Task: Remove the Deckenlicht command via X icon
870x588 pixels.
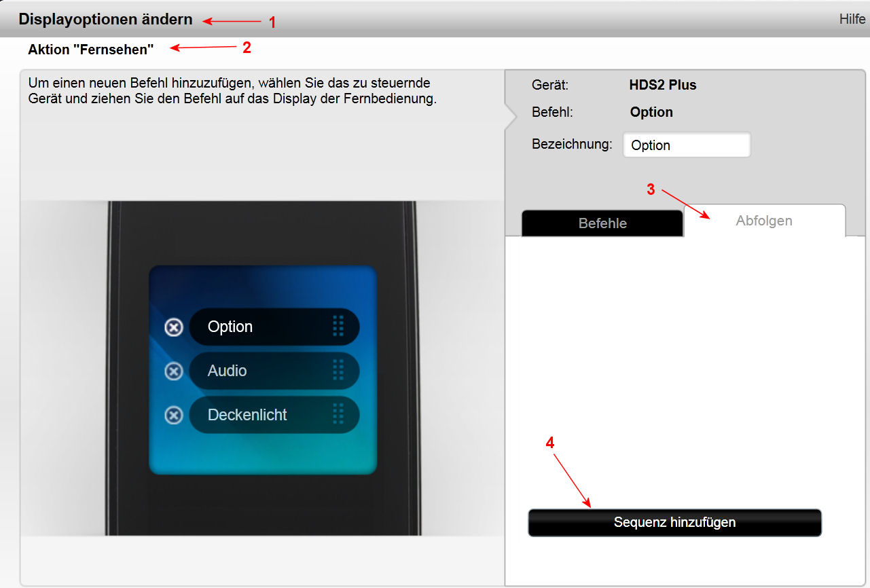Action: pyautogui.click(x=174, y=415)
